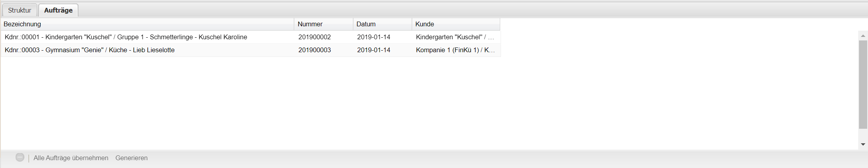
Task: Click the Kunde column header
Action: 425,24
